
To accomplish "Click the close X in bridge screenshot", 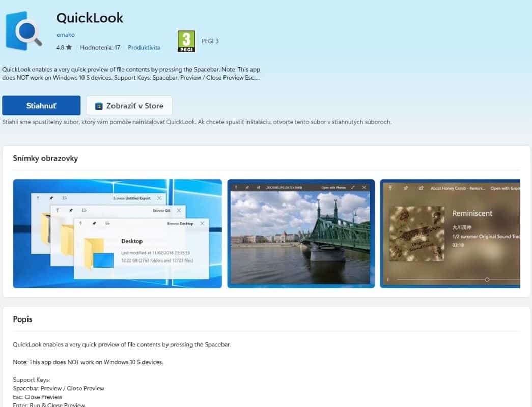I will (x=364, y=187).
